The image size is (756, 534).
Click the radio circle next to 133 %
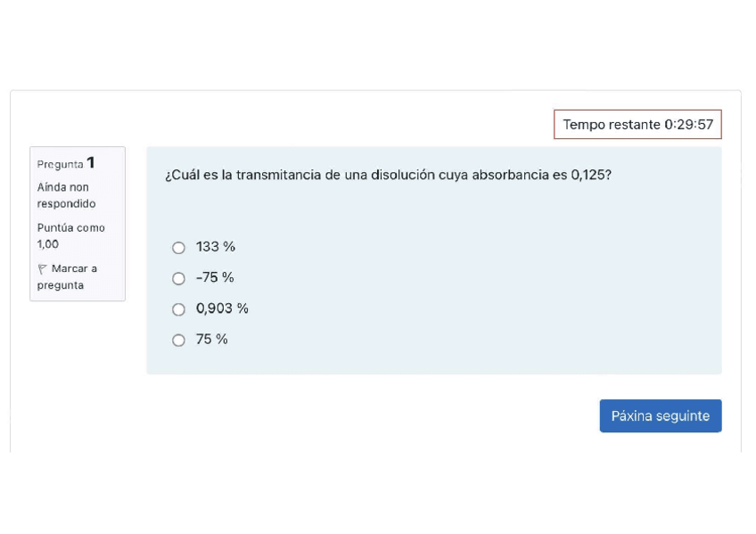click(x=178, y=247)
